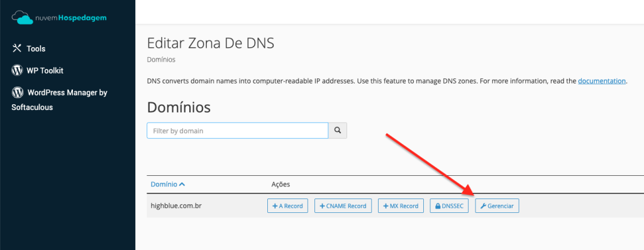Click the Tools wrench-and-screwdriver icon
644x250 pixels.
pos(17,48)
